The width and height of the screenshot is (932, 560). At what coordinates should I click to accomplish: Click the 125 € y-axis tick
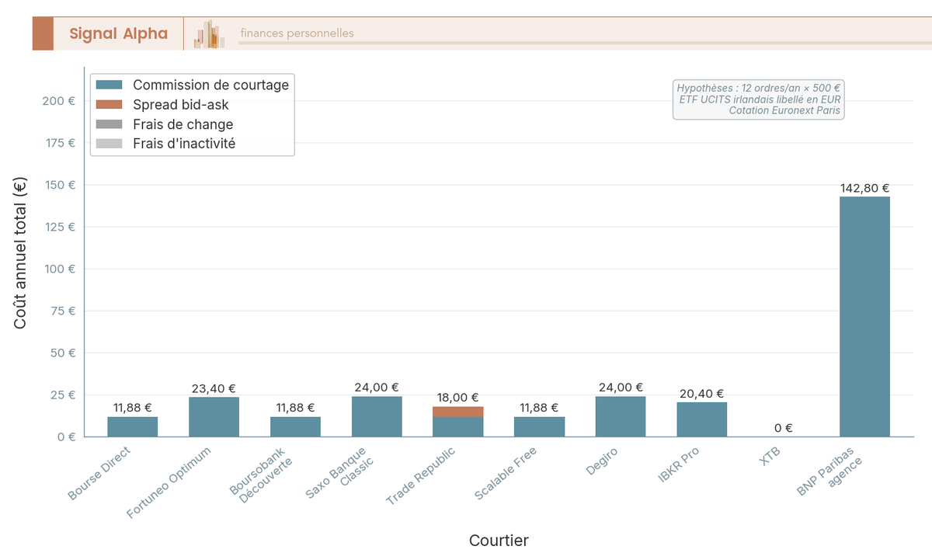point(61,227)
